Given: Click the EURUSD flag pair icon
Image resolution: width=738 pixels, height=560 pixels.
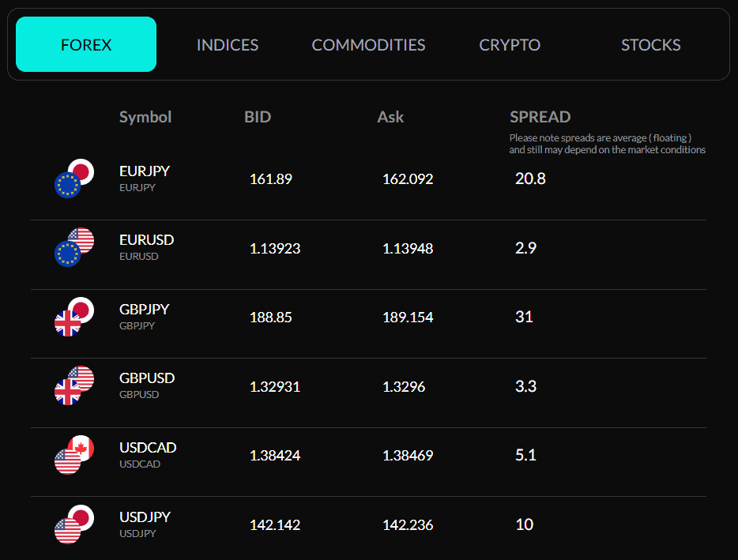Looking at the screenshot, I should pyautogui.click(x=74, y=248).
